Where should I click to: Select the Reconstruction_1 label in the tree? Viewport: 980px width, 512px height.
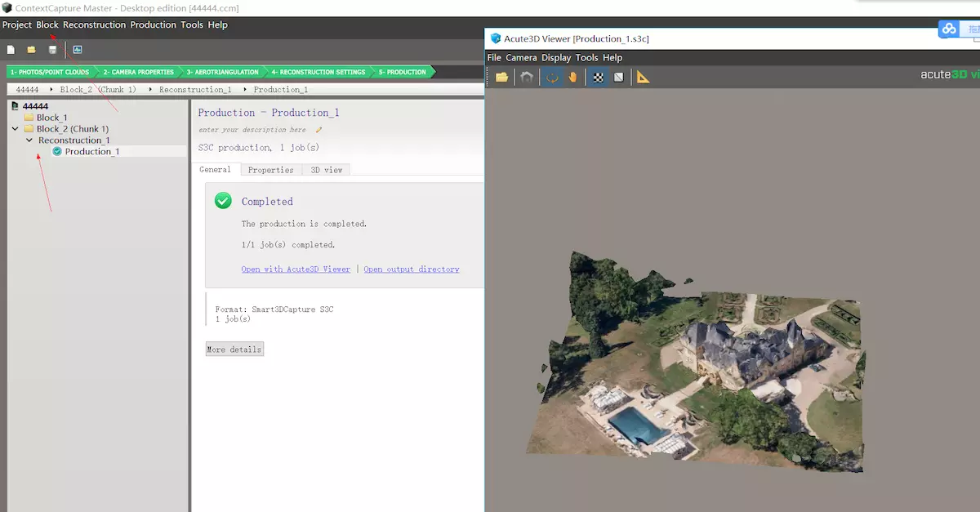pyautogui.click(x=74, y=140)
